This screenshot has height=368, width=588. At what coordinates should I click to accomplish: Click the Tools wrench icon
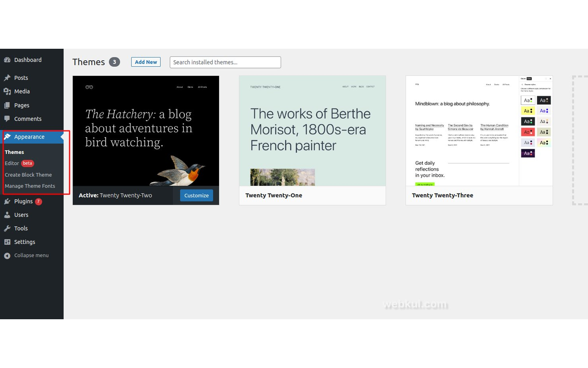[x=7, y=228]
